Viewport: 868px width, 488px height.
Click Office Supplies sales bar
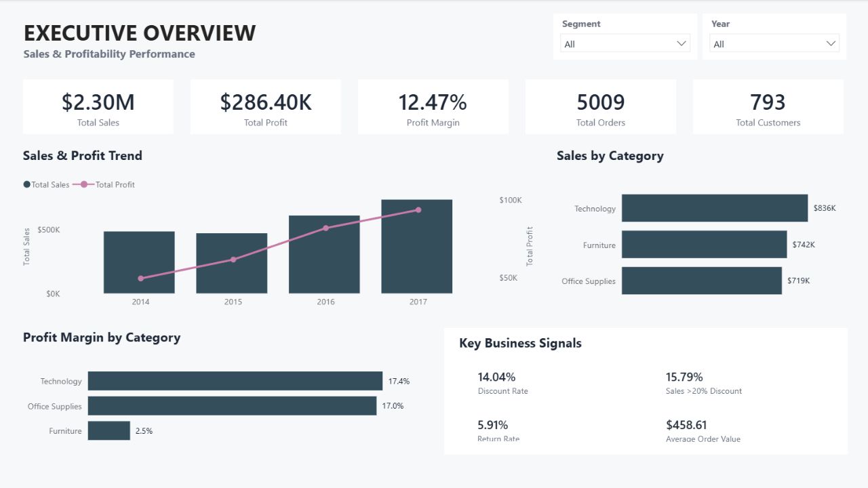click(x=702, y=281)
